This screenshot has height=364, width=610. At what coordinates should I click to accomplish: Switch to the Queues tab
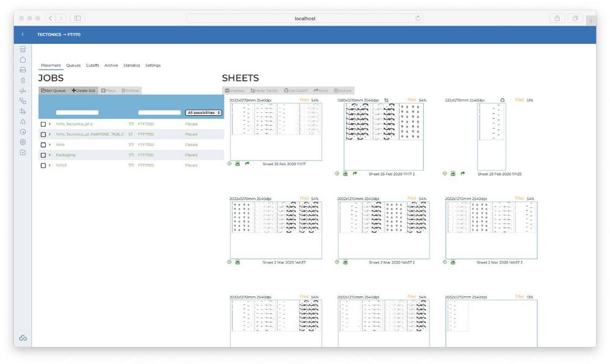(73, 65)
